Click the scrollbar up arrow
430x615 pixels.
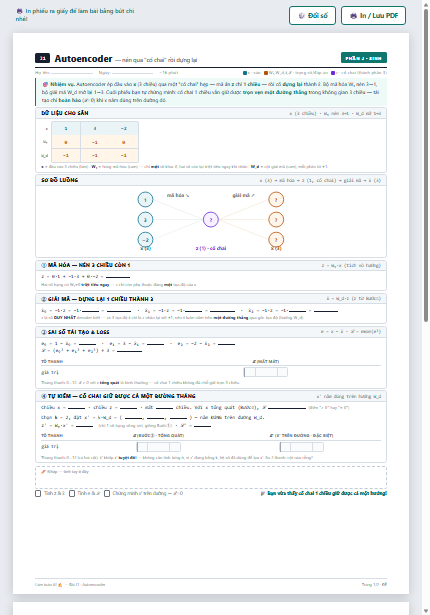coord(426,4)
